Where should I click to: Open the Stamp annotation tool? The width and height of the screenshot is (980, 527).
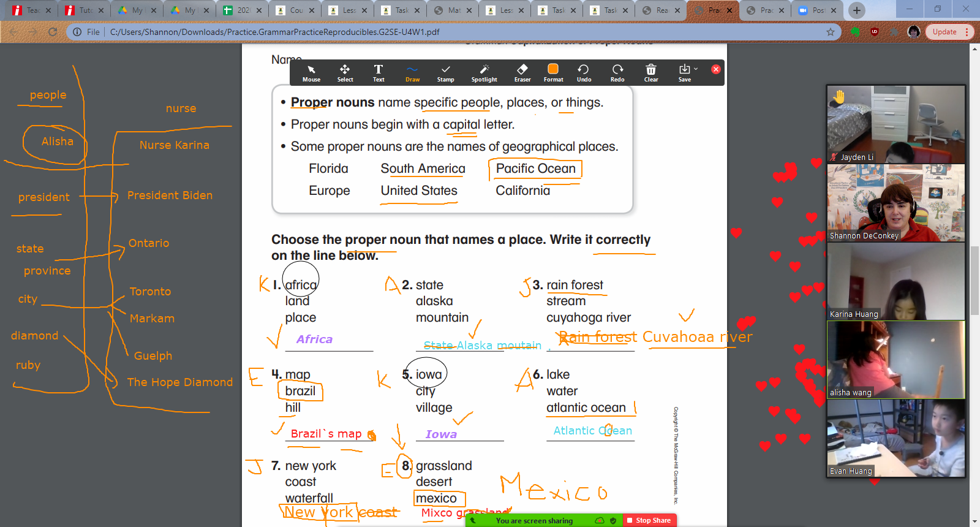[446, 73]
